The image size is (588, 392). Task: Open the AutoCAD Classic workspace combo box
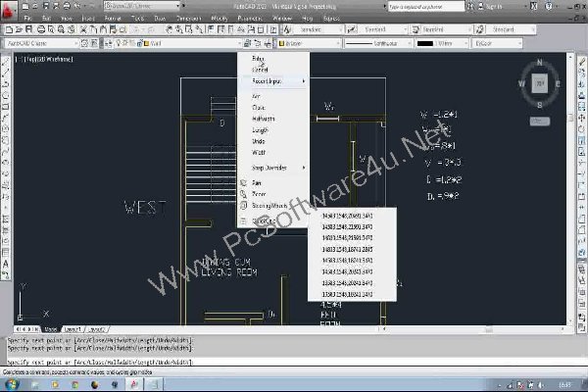pos(41,43)
